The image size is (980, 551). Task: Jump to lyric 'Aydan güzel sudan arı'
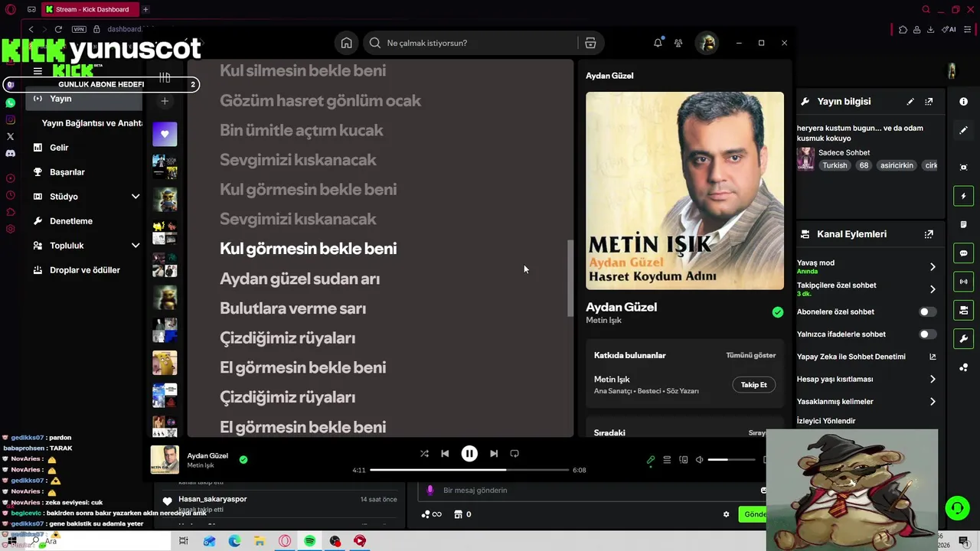(299, 279)
